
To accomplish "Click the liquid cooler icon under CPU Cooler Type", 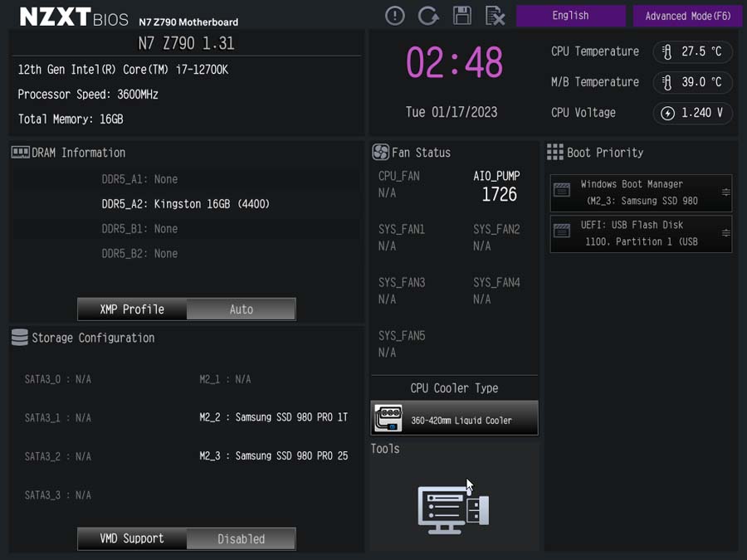I will tap(388, 418).
